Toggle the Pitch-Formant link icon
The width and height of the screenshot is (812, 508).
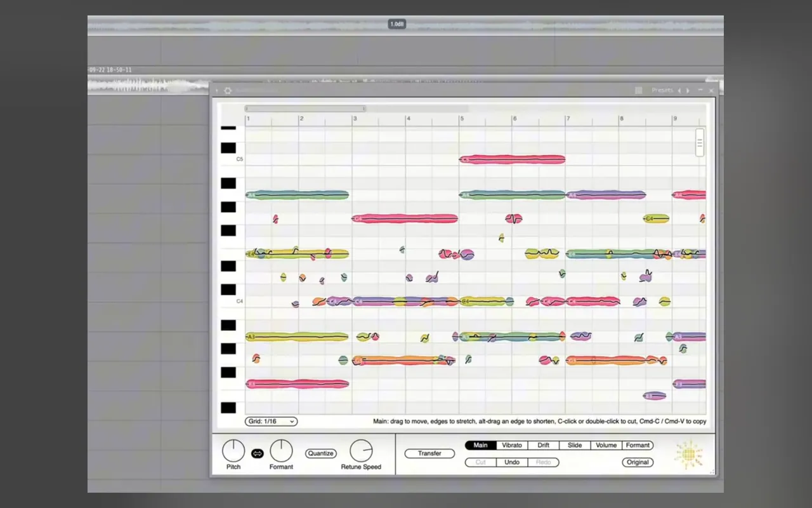(257, 453)
